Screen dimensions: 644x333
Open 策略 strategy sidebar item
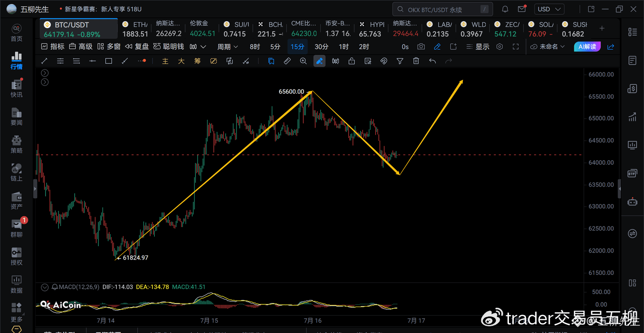(x=17, y=145)
